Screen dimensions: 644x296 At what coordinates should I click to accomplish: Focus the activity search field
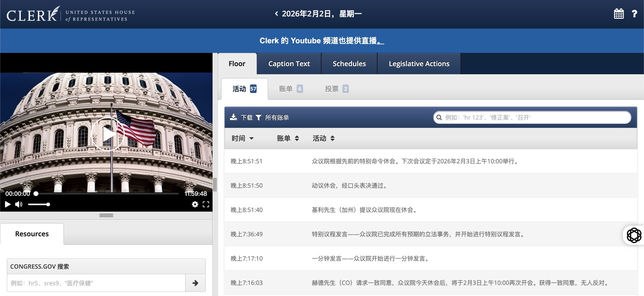coord(532,117)
